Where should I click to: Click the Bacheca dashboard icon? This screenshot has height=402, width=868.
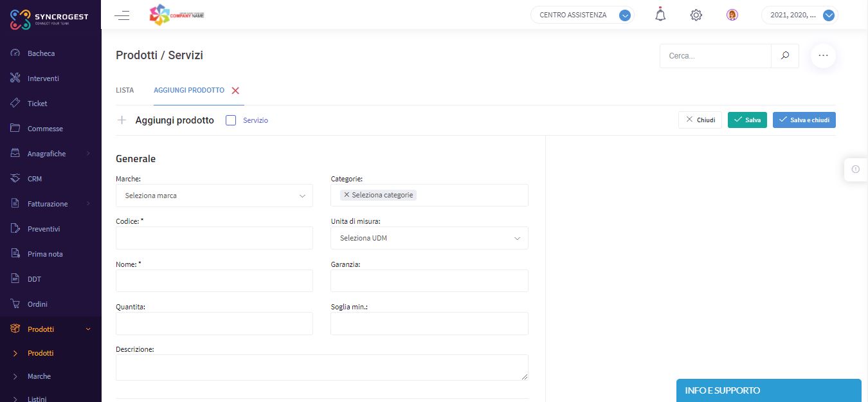click(15, 53)
